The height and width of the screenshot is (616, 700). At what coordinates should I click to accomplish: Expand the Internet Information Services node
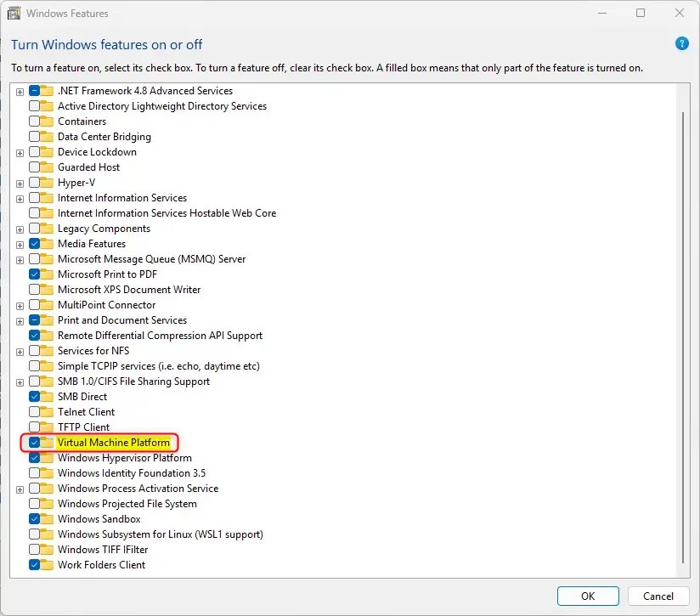point(19,197)
